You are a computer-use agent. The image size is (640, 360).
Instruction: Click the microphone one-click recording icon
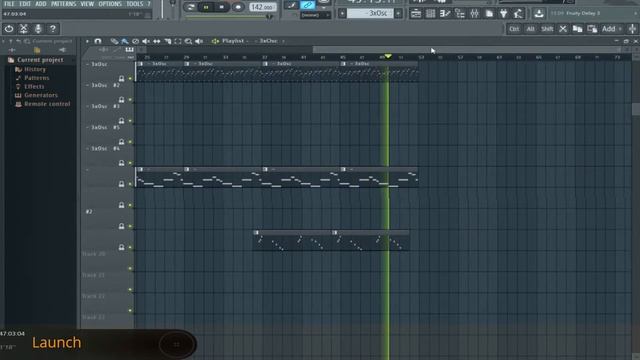tap(38, 29)
